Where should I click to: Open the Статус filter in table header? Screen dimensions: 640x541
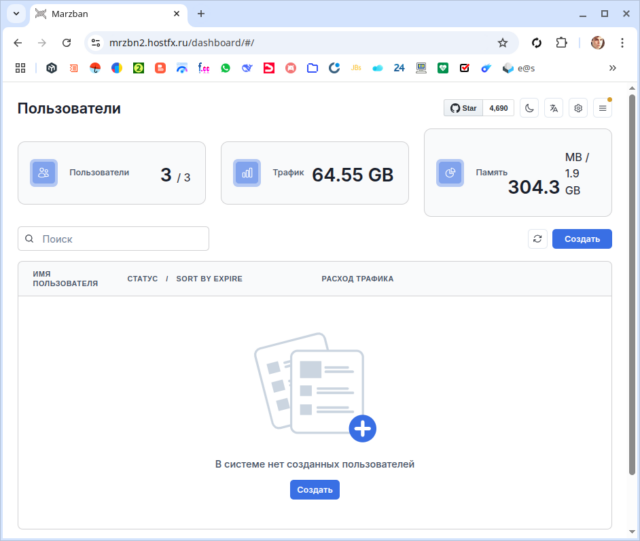[x=142, y=279]
